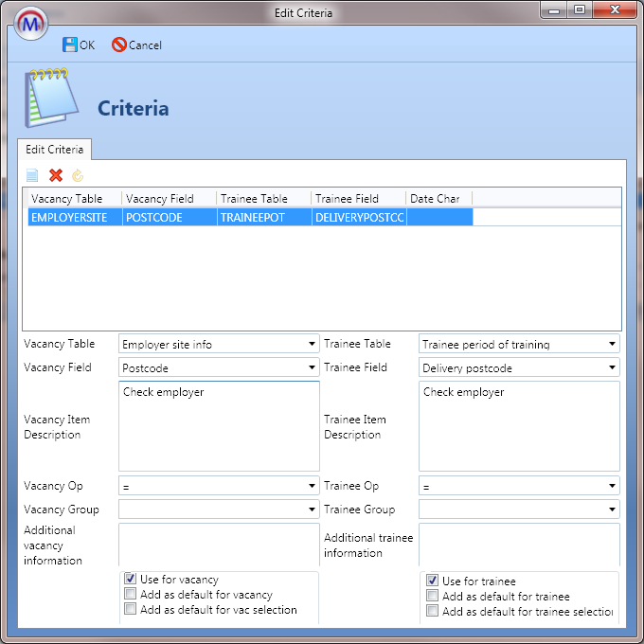This screenshot has width=644, height=644.
Task: Switch to the Edit Criteria tab
Action: click(x=54, y=150)
